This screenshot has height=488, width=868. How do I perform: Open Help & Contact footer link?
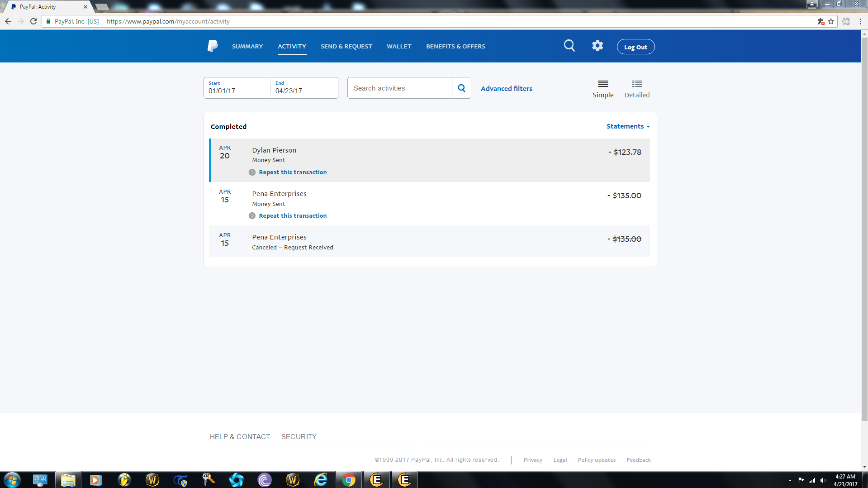240,437
